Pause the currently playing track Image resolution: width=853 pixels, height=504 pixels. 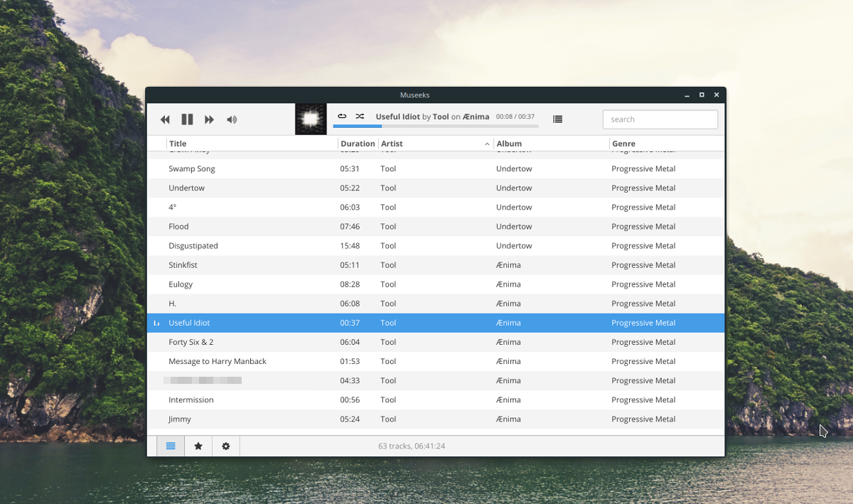187,119
